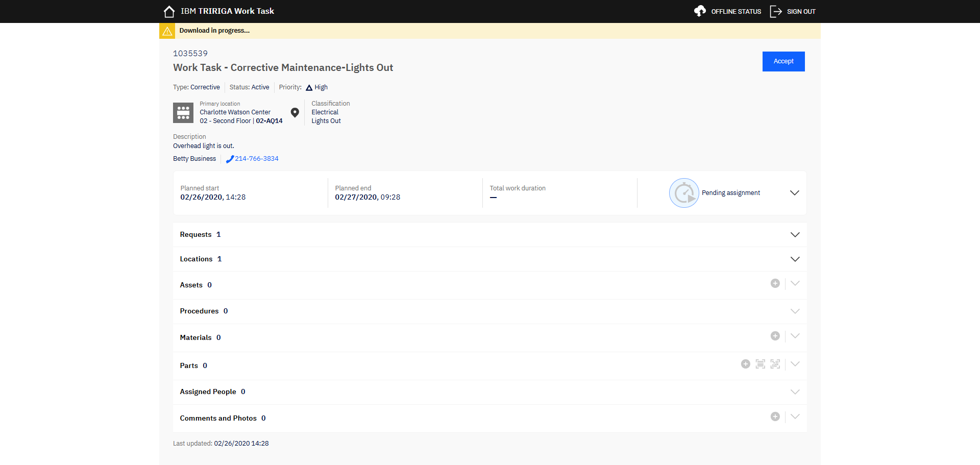Add an asset with plus icon
Viewport: 980px width, 465px height.
click(775, 283)
